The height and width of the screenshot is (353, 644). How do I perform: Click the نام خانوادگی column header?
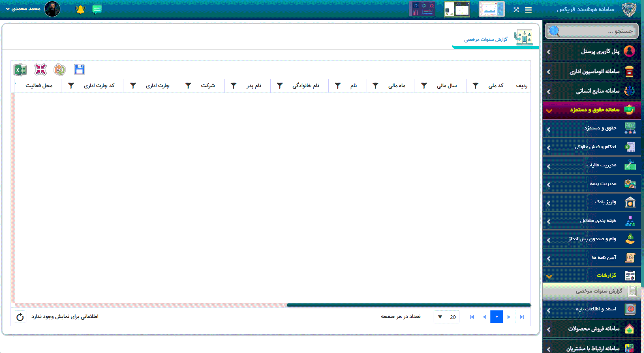pos(306,86)
